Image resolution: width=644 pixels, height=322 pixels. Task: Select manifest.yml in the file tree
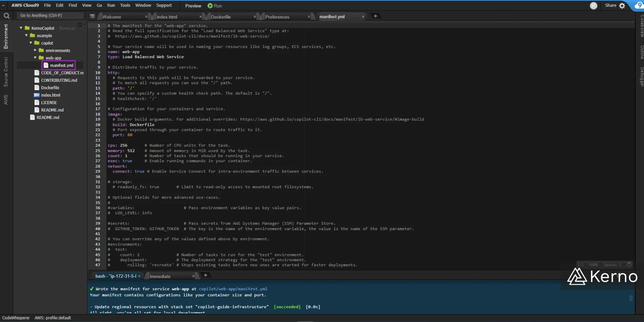tap(61, 65)
